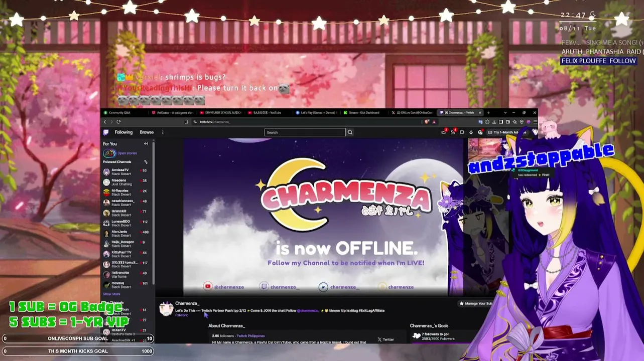Open Grimmkill channel in sidebar
Image resolution: width=644 pixels, height=361 pixels.
point(126,213)
